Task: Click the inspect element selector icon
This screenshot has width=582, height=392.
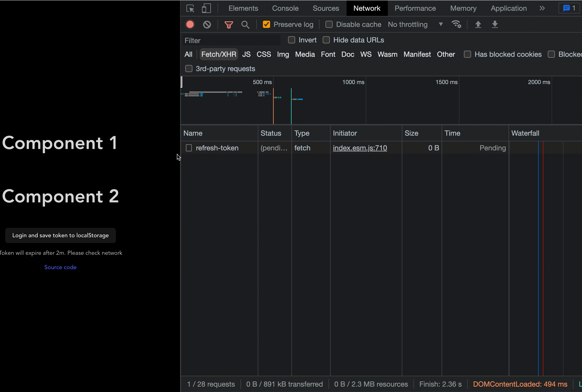Action: (190, 9)
